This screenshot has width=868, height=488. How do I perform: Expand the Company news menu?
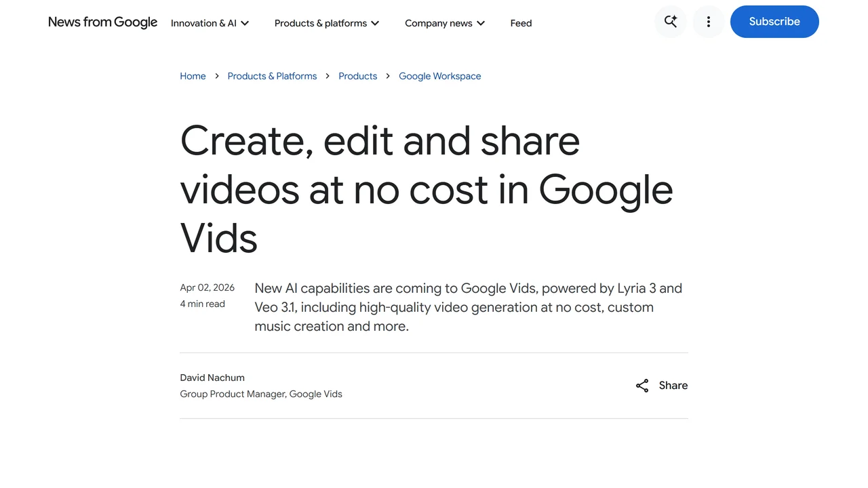tap(445, 23)
